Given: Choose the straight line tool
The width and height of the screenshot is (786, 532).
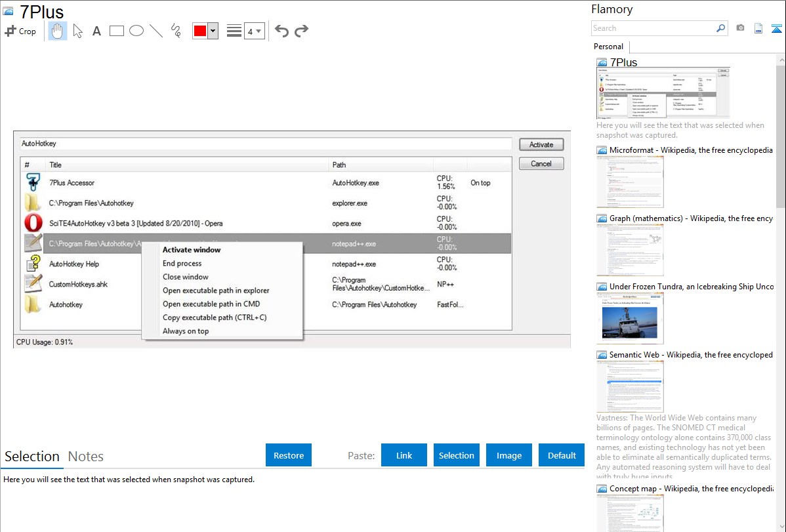Looking at the screenshot, I should click(156, 31).
